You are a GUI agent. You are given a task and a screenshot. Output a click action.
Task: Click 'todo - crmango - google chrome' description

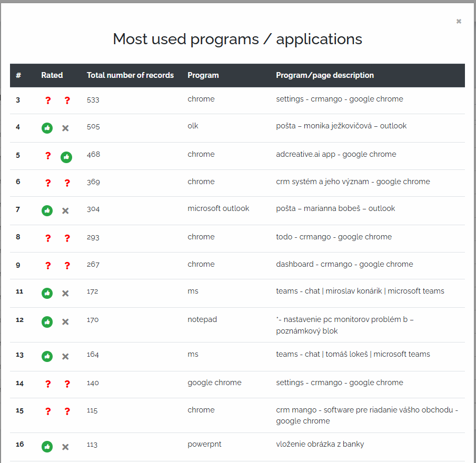[x=334, y=237]
